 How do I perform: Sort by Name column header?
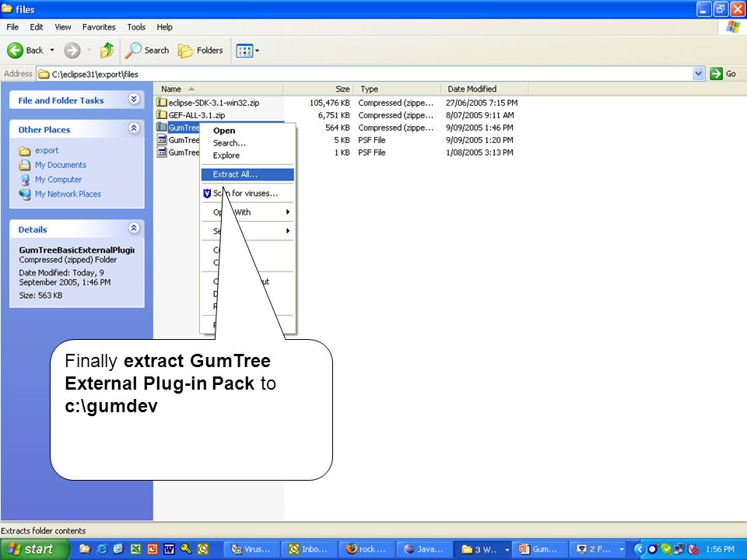219,89
